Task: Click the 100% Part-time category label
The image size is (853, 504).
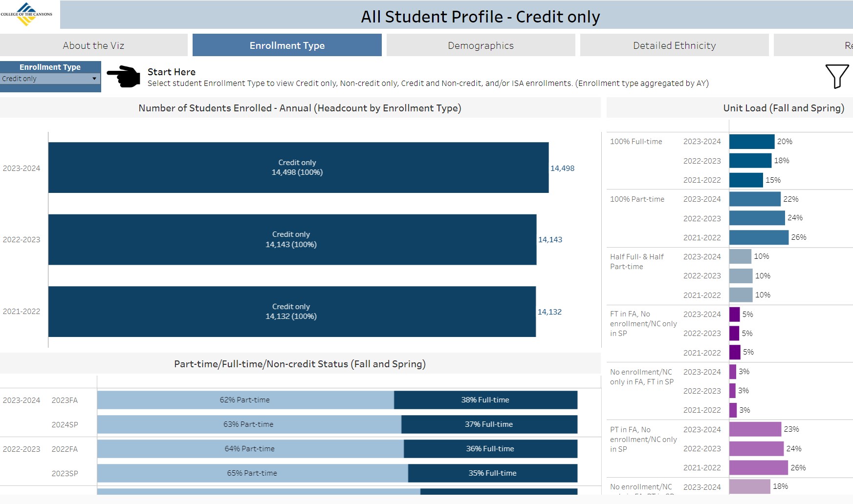Action: (x=637, y=199)
